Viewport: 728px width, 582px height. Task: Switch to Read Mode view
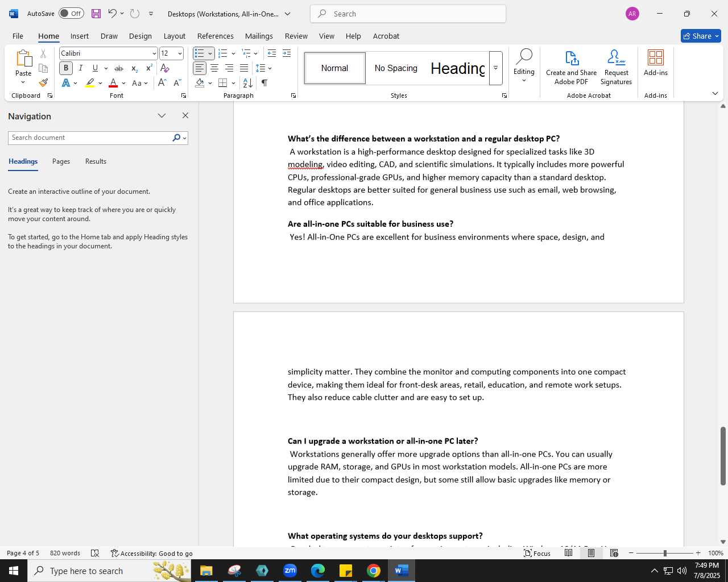568,553
